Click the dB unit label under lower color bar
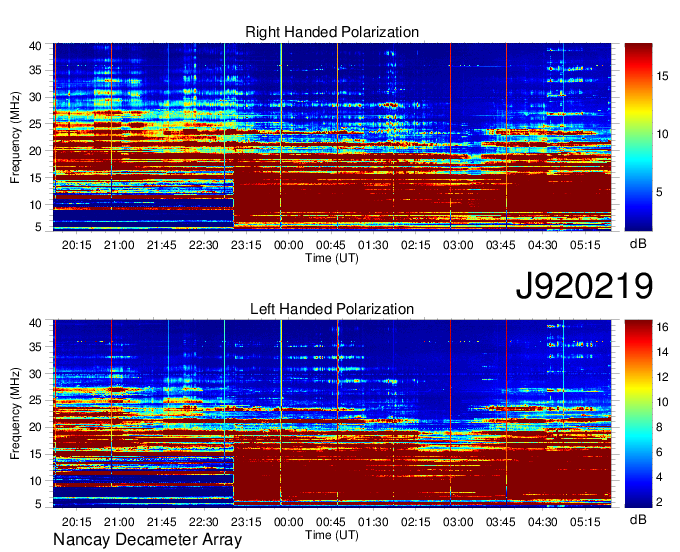 tap(638, 519)
